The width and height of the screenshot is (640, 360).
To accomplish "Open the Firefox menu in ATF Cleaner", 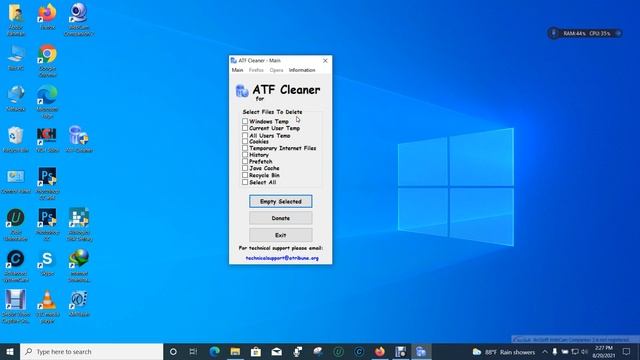I will tap(256, 70).
